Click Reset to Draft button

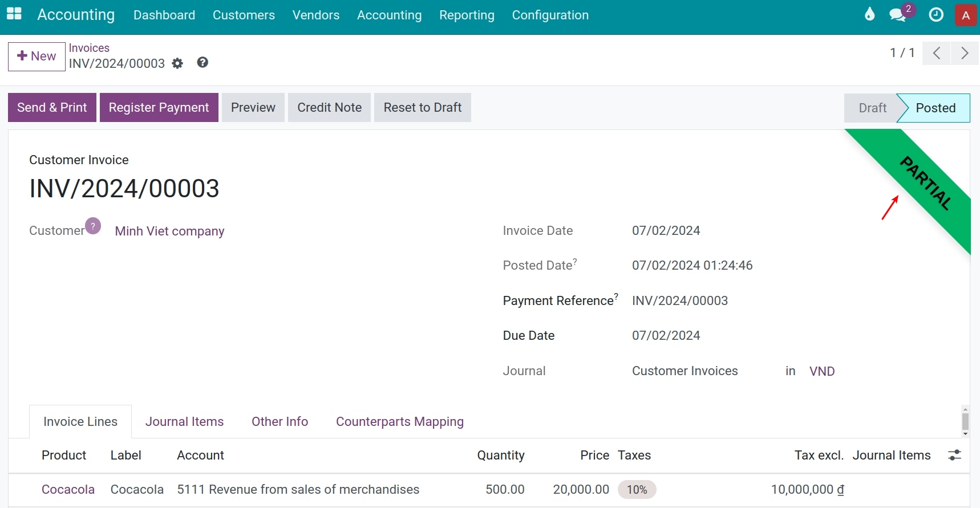[x=423, y=107]
